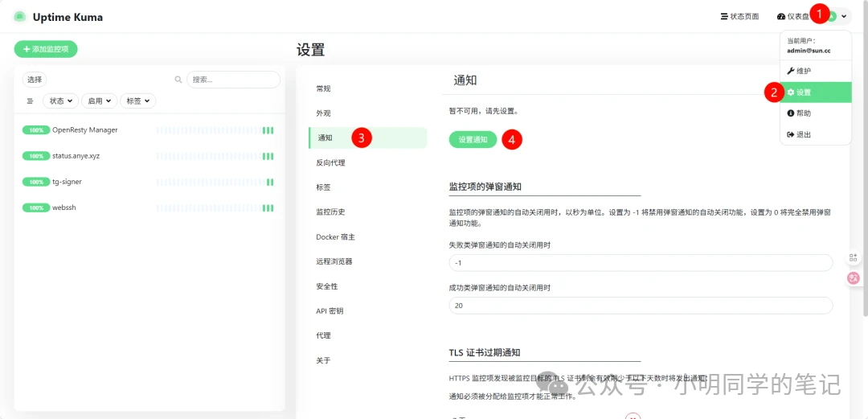868x419 pixels.
Task: Select 外观 appearance settings section
Action: [367, 113]
